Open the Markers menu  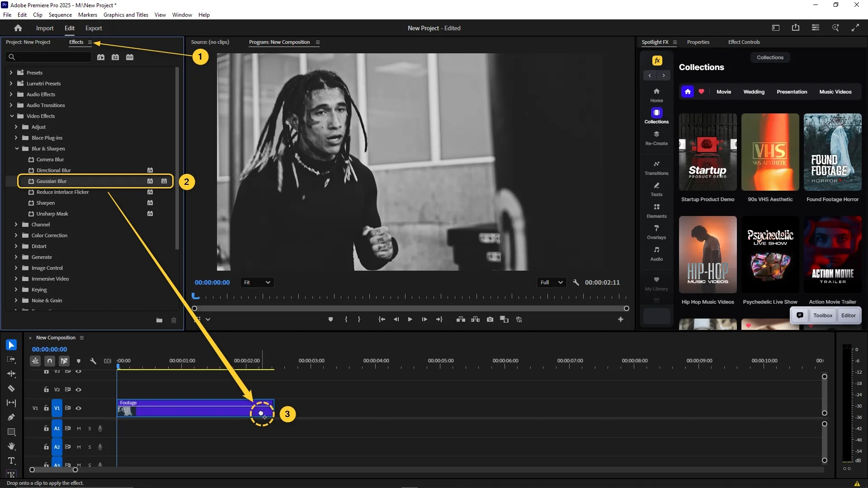click(x=87, y=15)
